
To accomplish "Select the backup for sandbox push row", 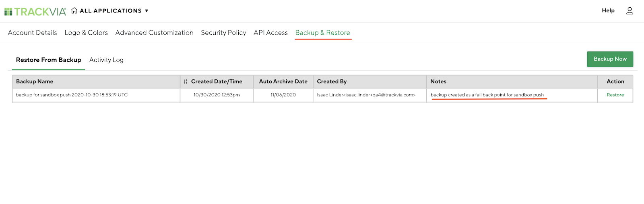I will pos(322,95).
